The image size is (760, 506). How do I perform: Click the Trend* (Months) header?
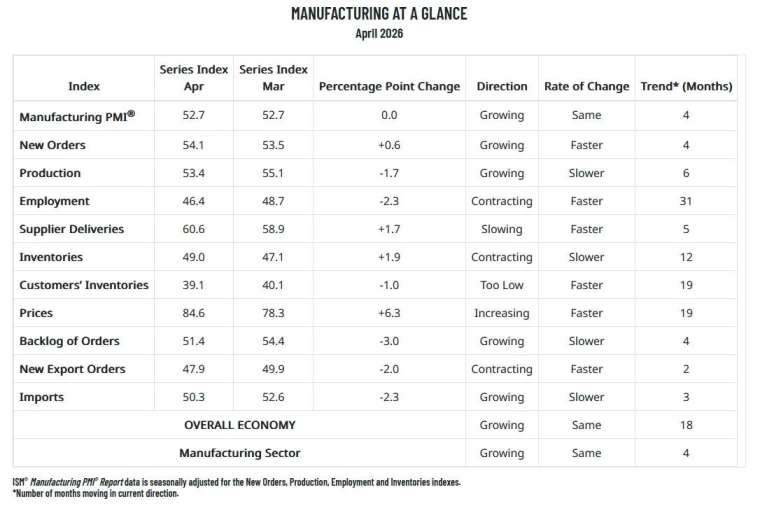click(686, 86)
